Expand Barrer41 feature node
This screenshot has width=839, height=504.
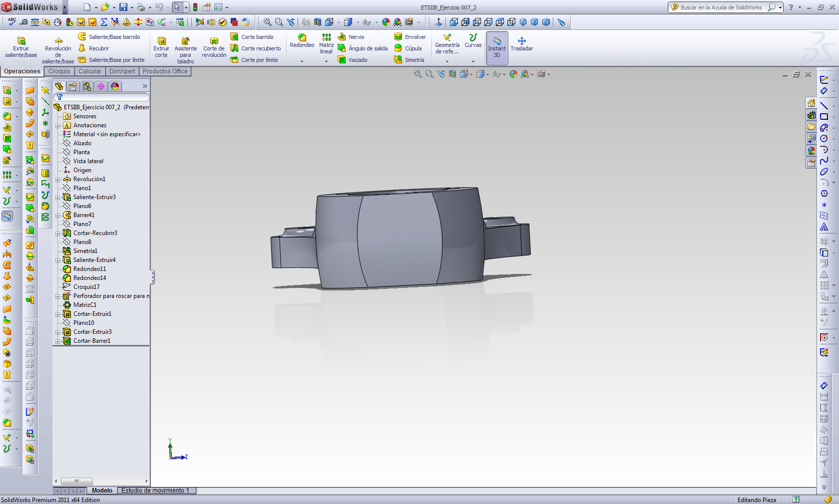pos(58,216)
